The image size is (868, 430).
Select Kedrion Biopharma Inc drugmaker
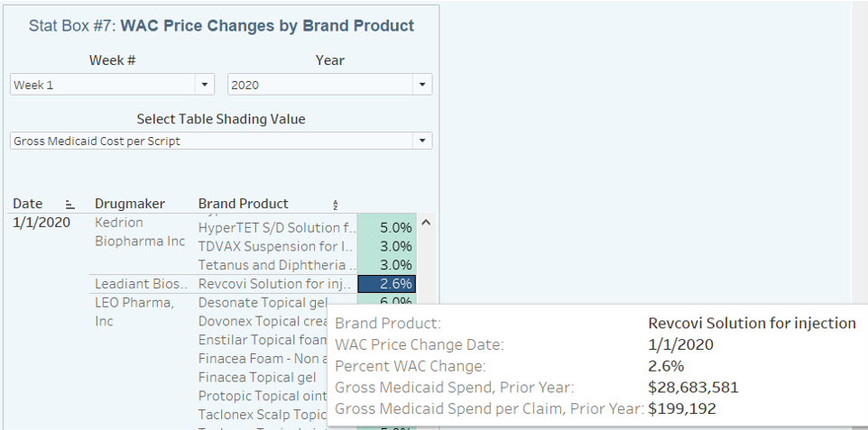(139, 232)
